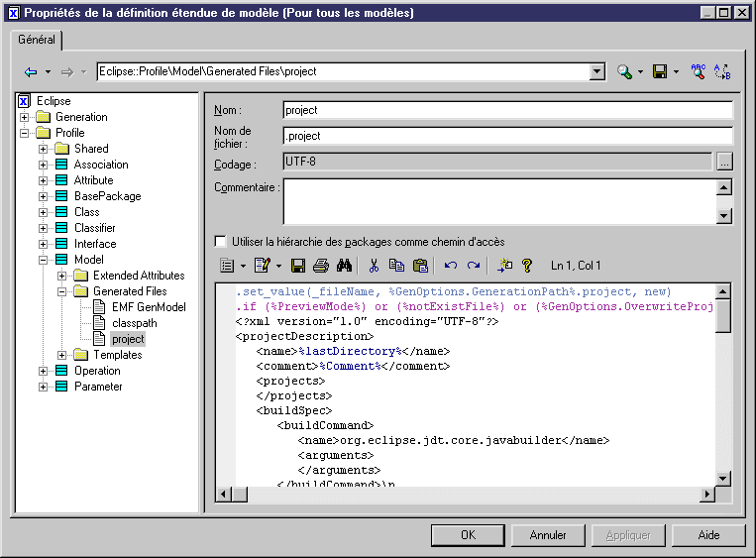This screenshot has height=558, width=756.
Task: Click the classpath file icon
Action: (x=99, y=323)
